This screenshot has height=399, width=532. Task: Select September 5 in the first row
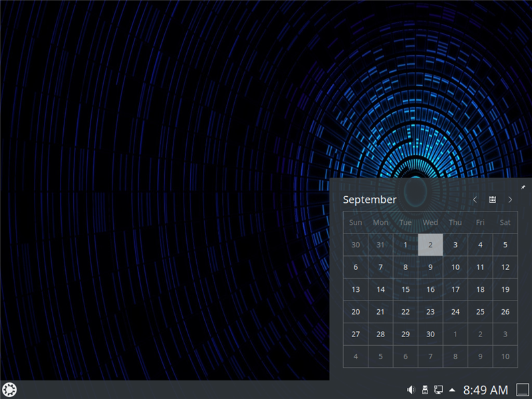click(x=505, y=245)
